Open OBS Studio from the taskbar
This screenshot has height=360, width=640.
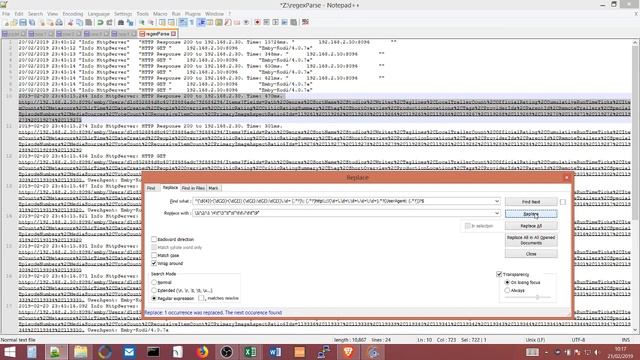pos(226,352)
